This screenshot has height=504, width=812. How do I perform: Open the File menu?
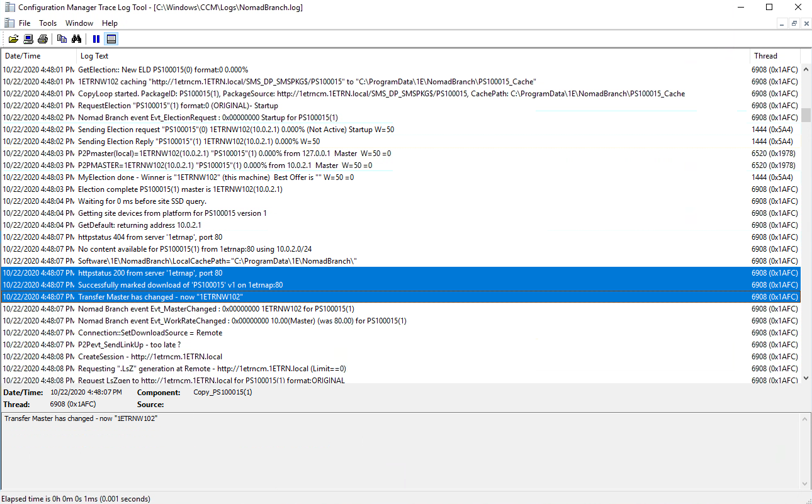[25, 23]
